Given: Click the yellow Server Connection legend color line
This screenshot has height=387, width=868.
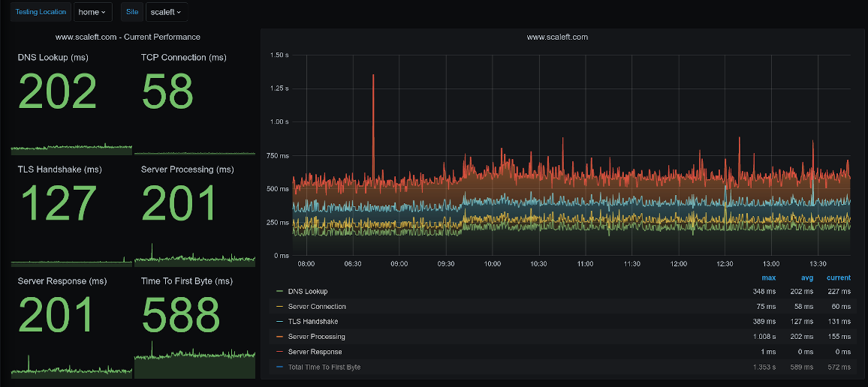Looking at the screenshot, I should pyautogui.click(x=279, y=306).
